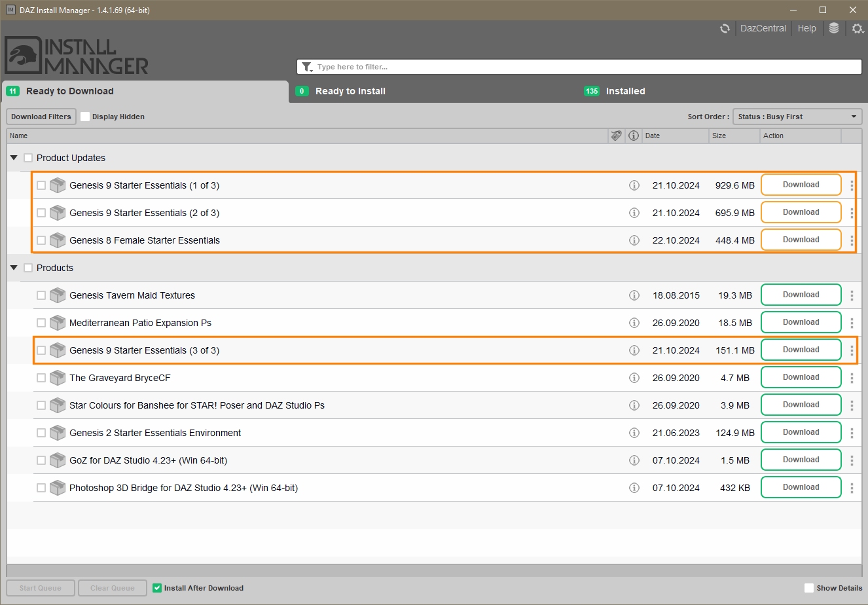
Task: Open the Sort Order dropdown
Action: [797, 117]
